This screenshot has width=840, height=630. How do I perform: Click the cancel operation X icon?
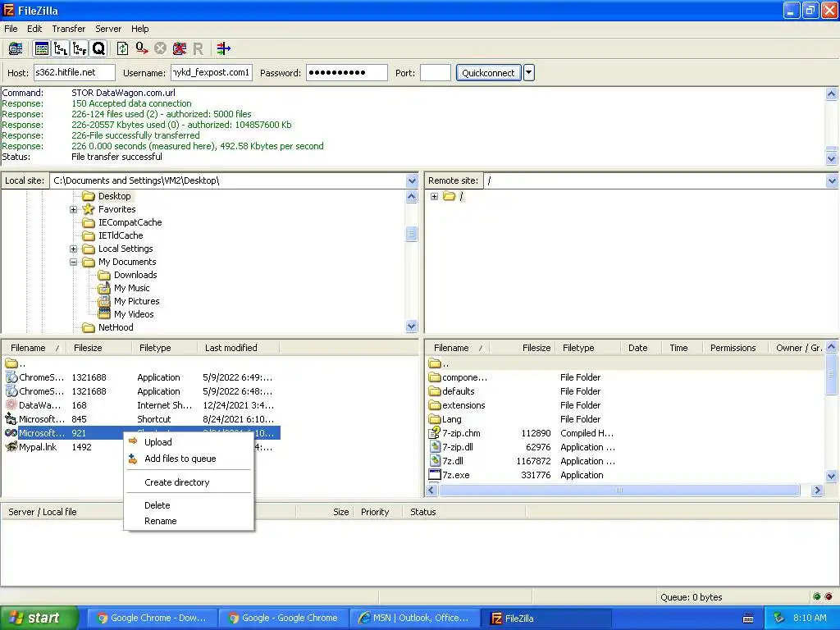(x=160, y=48)
